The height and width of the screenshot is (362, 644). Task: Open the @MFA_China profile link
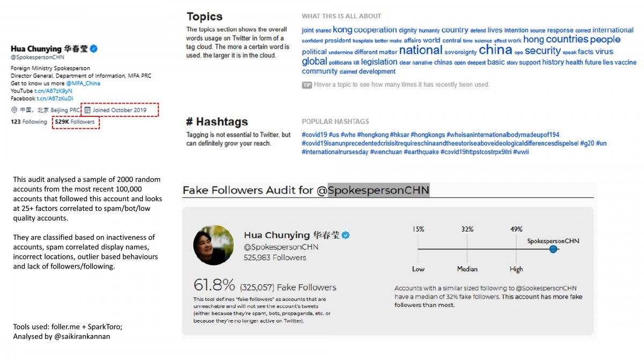83,84
